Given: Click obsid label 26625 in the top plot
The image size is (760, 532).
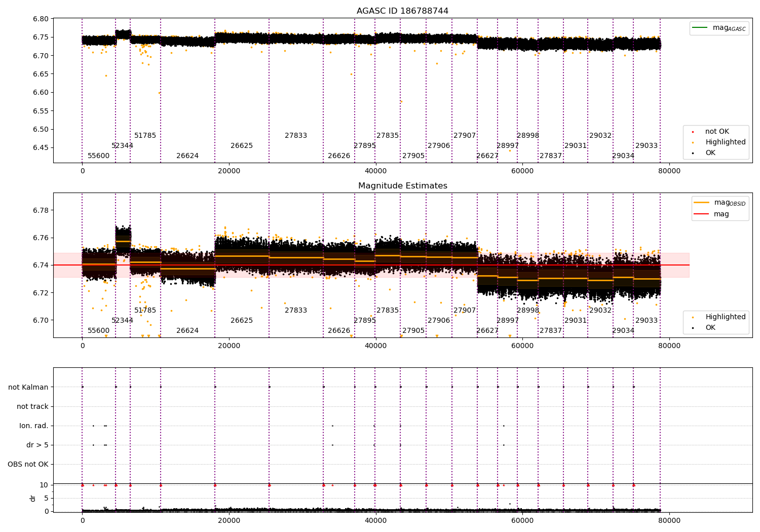Looking at the screenshot, I should click(242, 146).
